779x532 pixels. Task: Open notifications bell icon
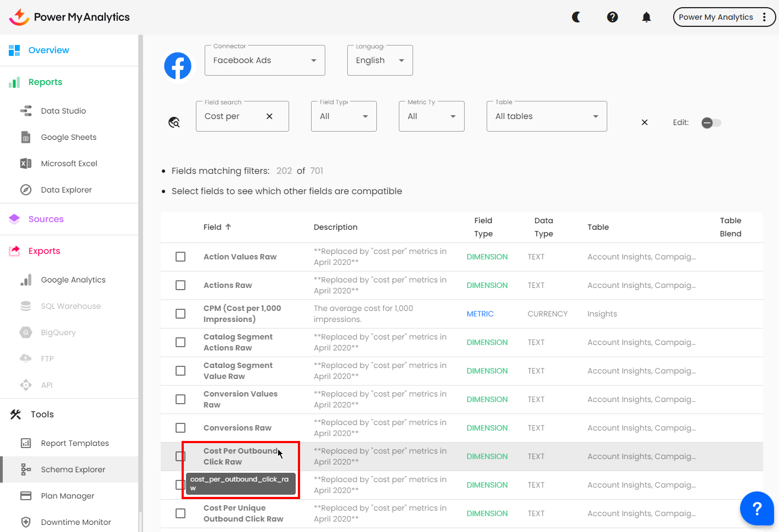click(646, 17)
